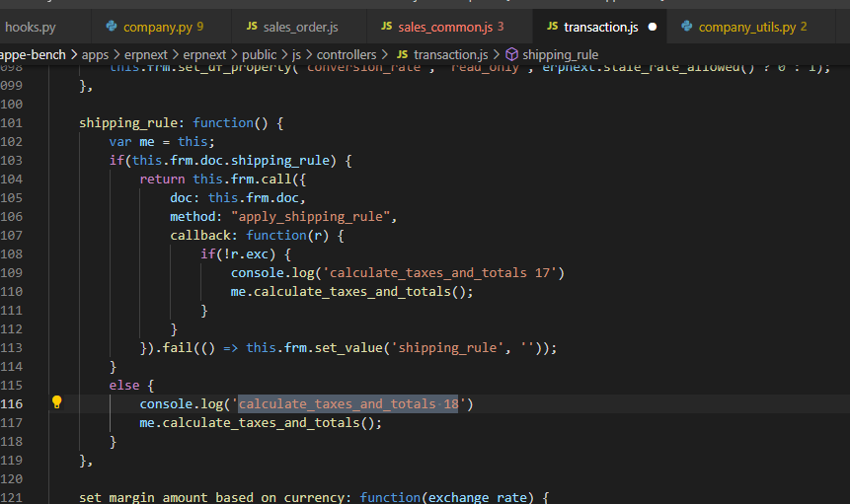Switch to the sales_order.js tab
This screenshot has height=504, width=850.
pyautogui.click(x=299, y=27)
